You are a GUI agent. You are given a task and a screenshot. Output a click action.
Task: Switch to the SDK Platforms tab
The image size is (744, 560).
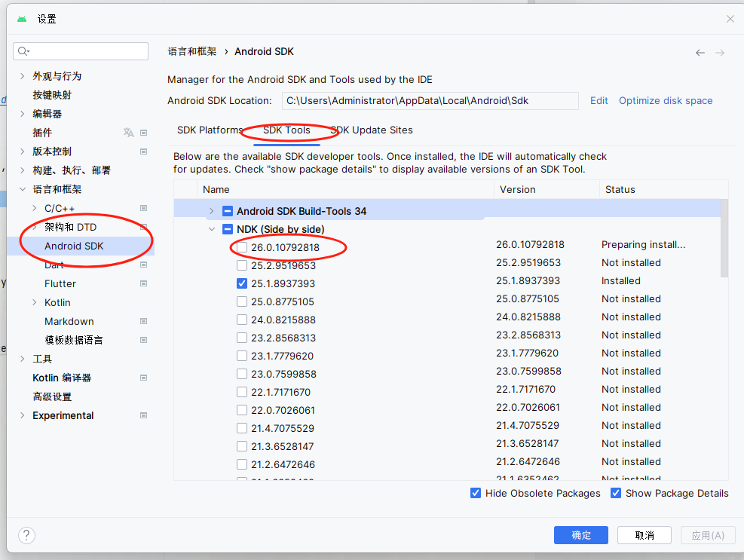coord(210,130)
